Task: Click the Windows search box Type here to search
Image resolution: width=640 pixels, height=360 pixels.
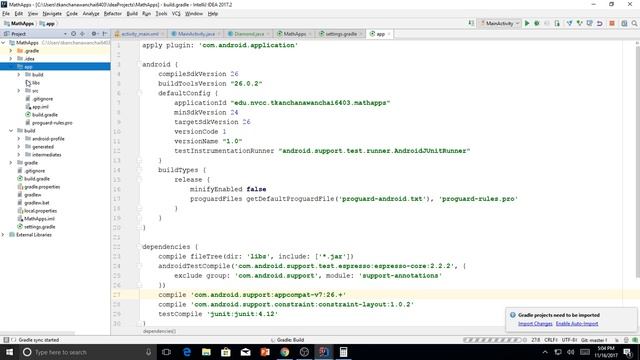Action: click(87, 352)
